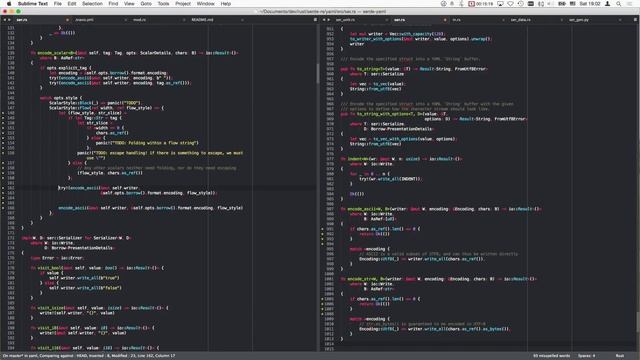Viewport: 640px width, 360px height.
Task: Open the Tools menu
Action: (x=163, y=4)
